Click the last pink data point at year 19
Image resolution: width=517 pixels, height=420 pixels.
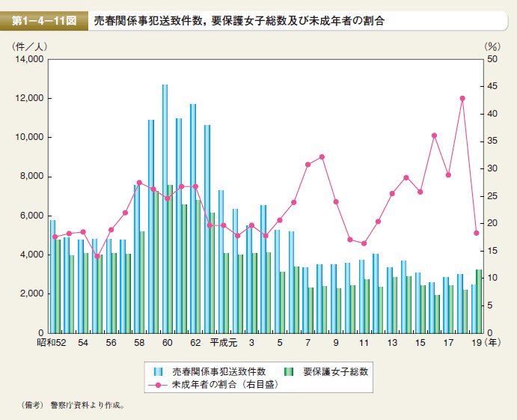click(x=477, y=233)
